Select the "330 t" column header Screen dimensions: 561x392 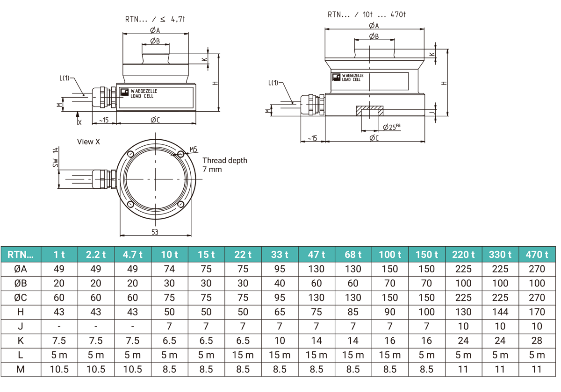pyautogui.click(x=500, y=255)
